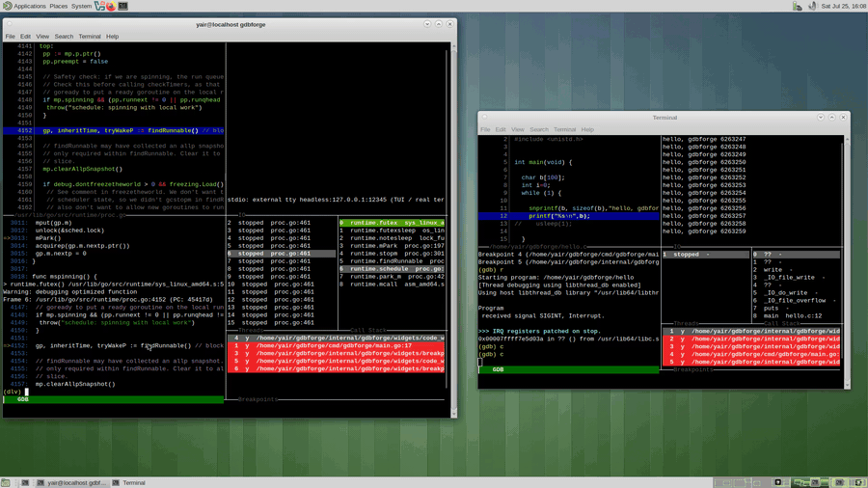Click highlighted printf line 12 in Terminal window
Screen dimensions: 868x488
pyautogui.click(x=569, y=216)
